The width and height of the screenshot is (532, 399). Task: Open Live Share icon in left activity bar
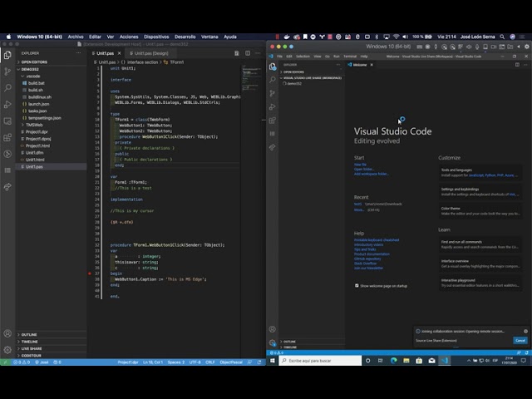(x=7, y=187)
